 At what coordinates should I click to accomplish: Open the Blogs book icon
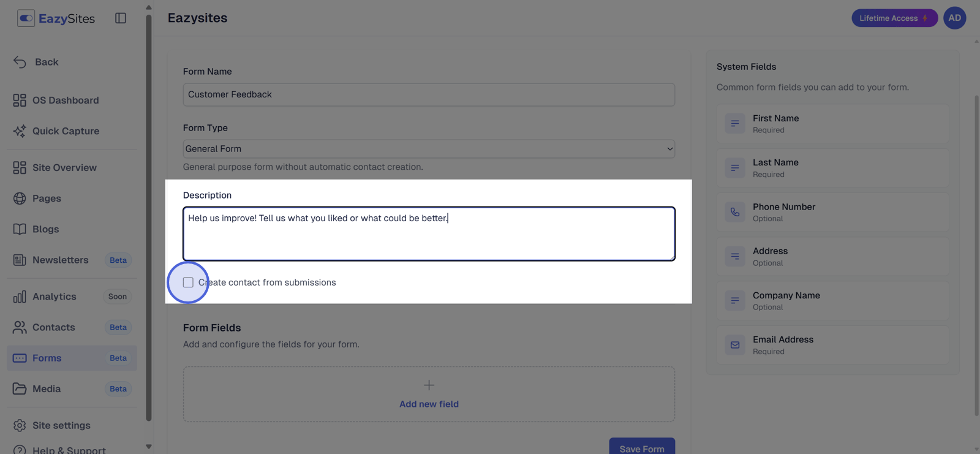tap(20, 229)
